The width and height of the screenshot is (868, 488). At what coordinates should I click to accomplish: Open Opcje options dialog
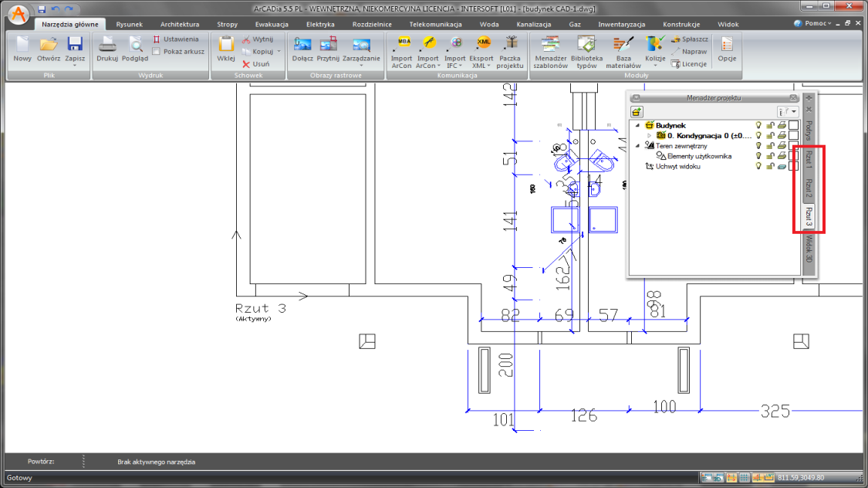pyautogui.click(x=727, y=49)
